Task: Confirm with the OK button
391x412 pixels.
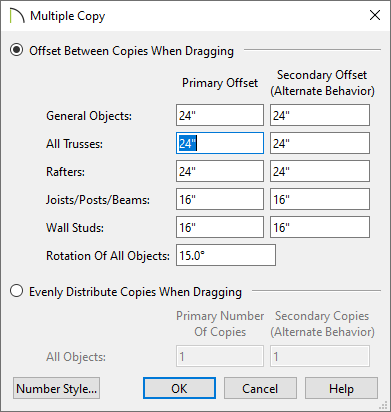Action: (x=179, y=388)
